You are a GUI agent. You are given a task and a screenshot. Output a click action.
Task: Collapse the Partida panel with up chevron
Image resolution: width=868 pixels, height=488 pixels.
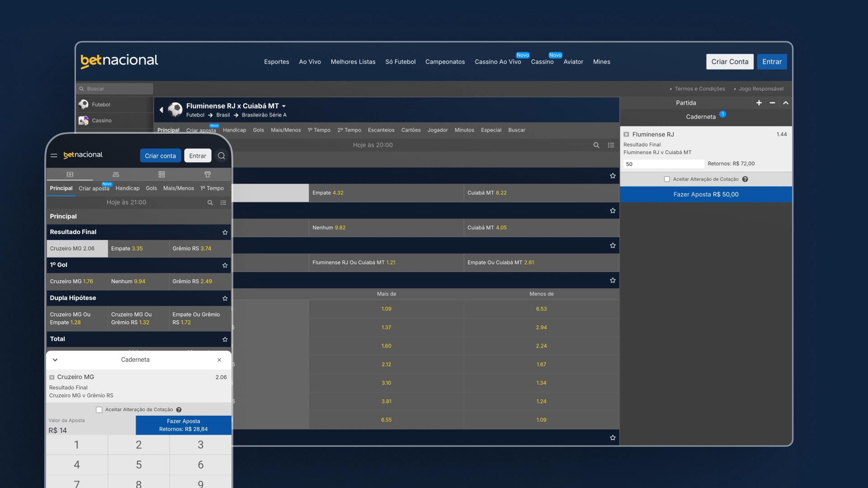[x=786, y=103]
